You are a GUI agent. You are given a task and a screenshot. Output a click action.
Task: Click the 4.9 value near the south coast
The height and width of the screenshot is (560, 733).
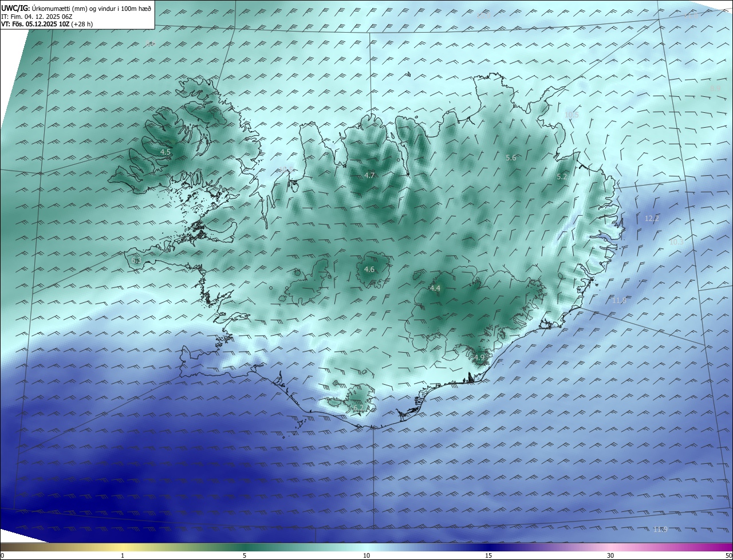point(479,357)
